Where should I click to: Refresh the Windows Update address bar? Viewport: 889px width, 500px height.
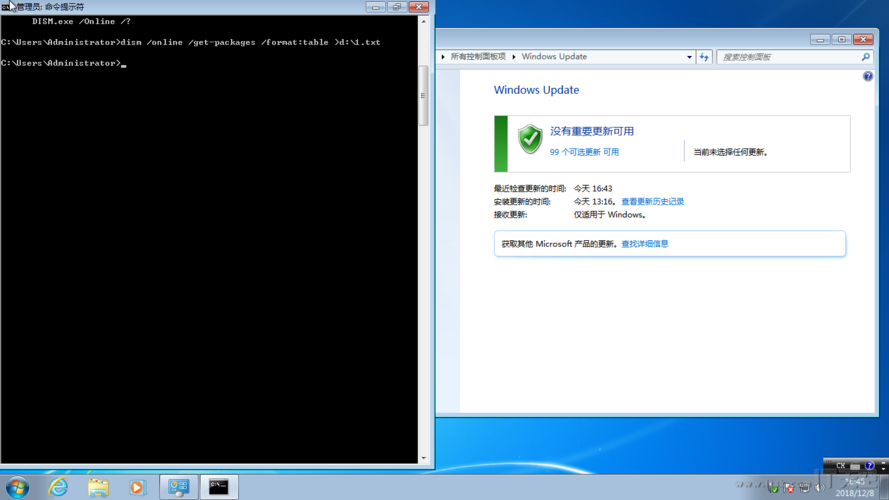[704, 57]
